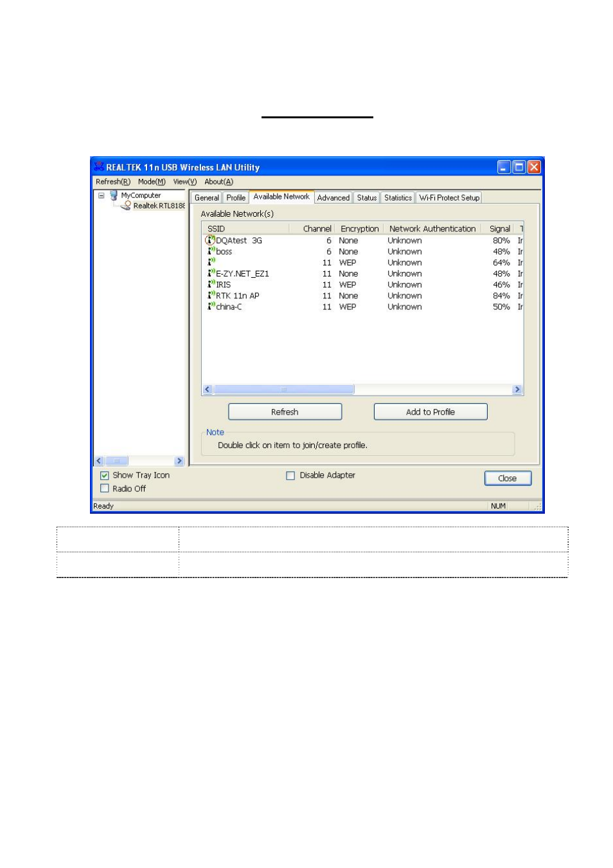613x868 pixels.
Task: Click the IRIS network antenna icon
Action: pos(211,284)
